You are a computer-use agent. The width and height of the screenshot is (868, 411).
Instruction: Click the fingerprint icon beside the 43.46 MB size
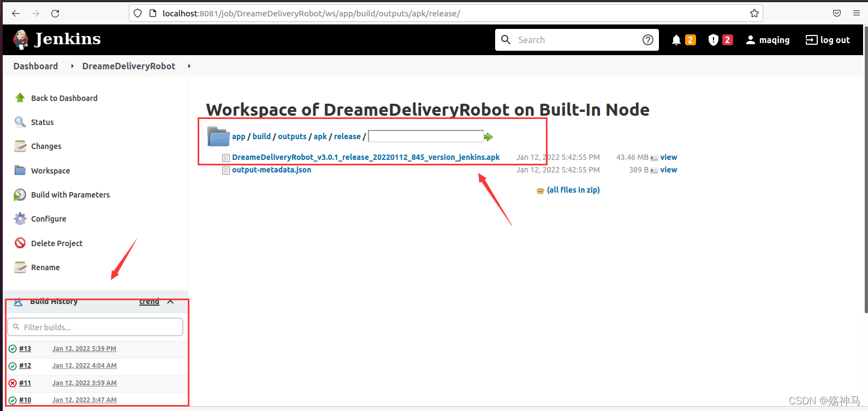[x=654, y=158]
